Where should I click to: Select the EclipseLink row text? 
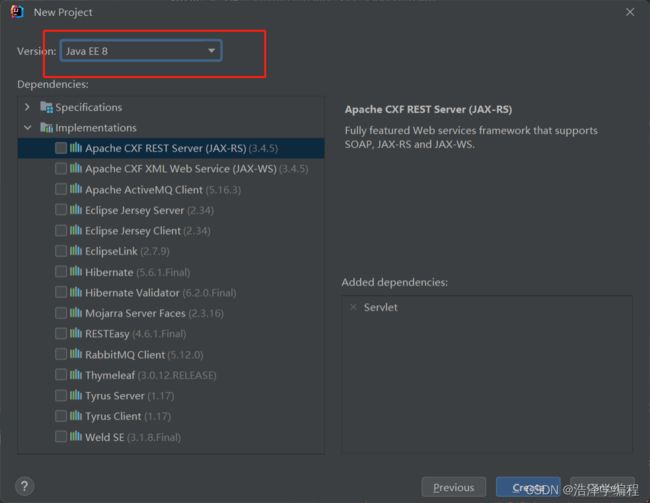pyautogui.click(x=127, y=251)
